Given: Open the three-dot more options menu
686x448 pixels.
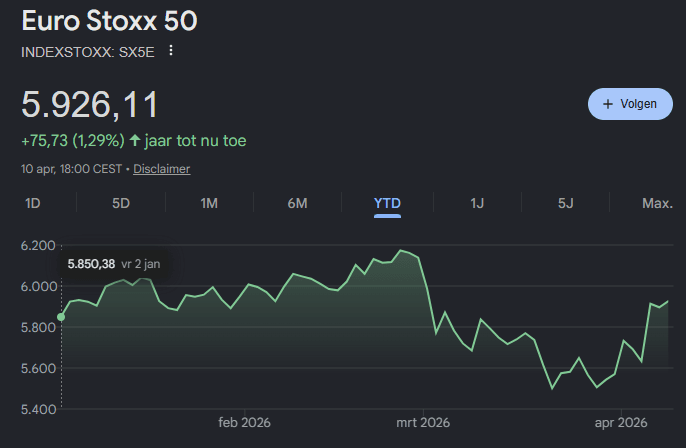Looking at the screenshot, I should (x=171, y=51).
